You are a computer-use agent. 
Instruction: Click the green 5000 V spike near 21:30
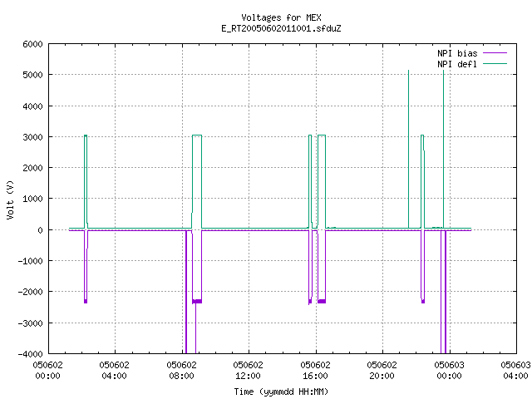point(408,150)
